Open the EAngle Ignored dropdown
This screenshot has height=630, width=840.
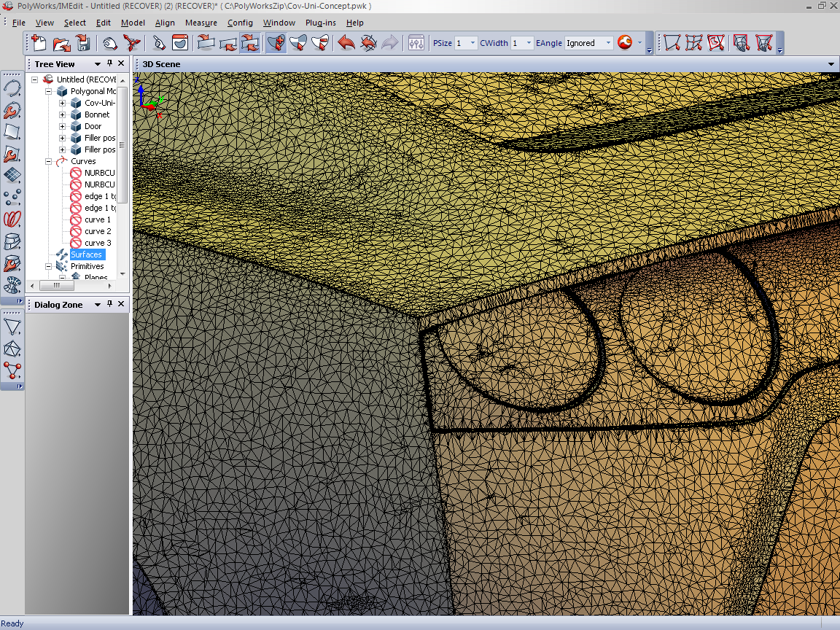[608, 43]
